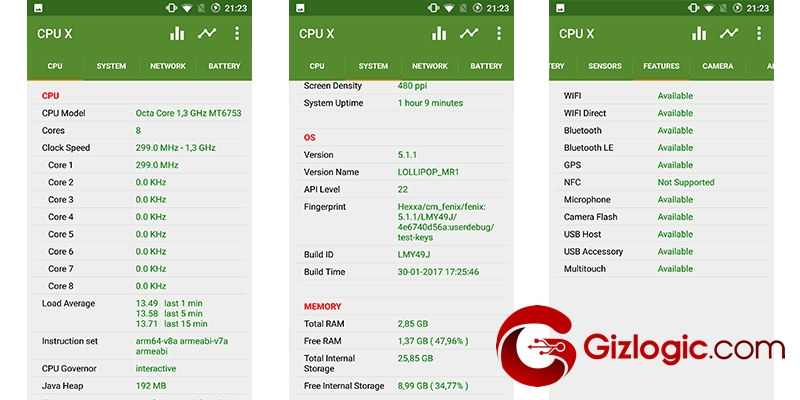Open line graph icon in right CPU X screen
The image size is (800, 400).
pos(729,34)
